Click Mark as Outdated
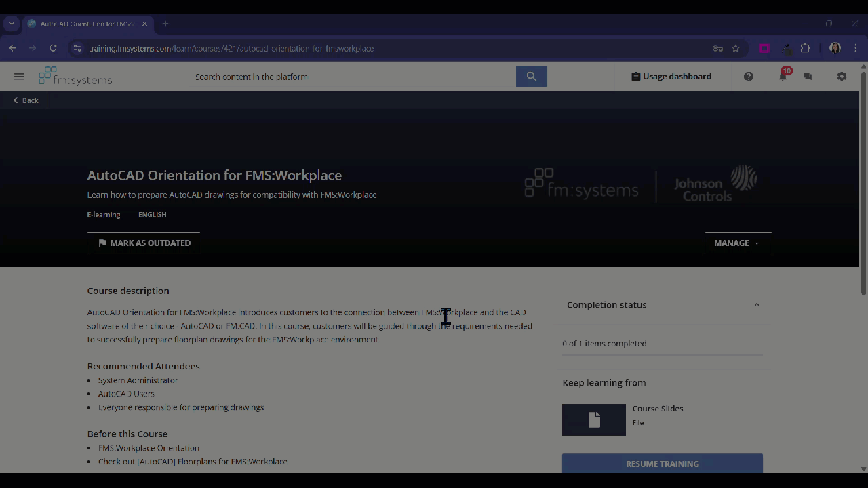868x488 pixels. (x=144, y=243)
